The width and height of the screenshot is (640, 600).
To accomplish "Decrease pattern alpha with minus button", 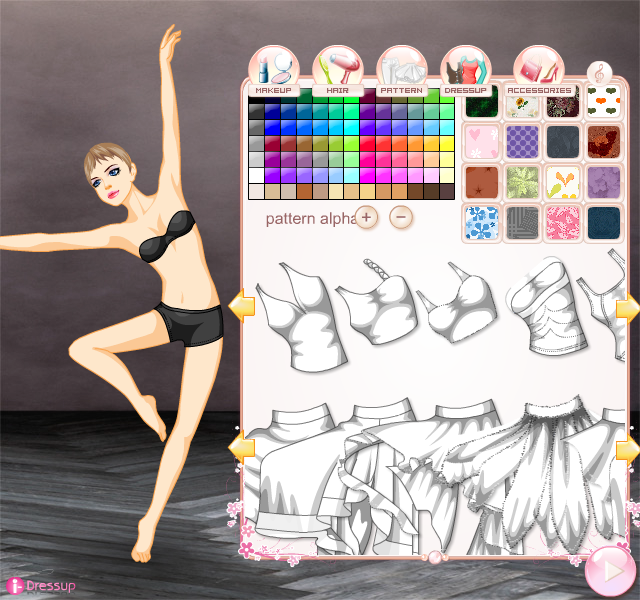I will click(x=401, y=217).
